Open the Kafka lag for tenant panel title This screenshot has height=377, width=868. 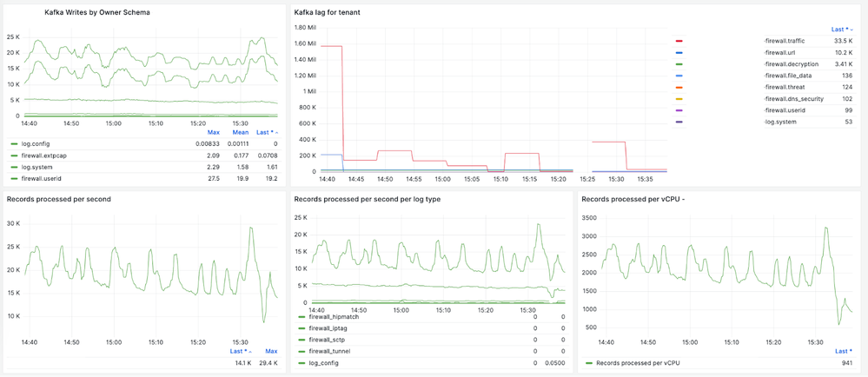[x=328, y=13]
